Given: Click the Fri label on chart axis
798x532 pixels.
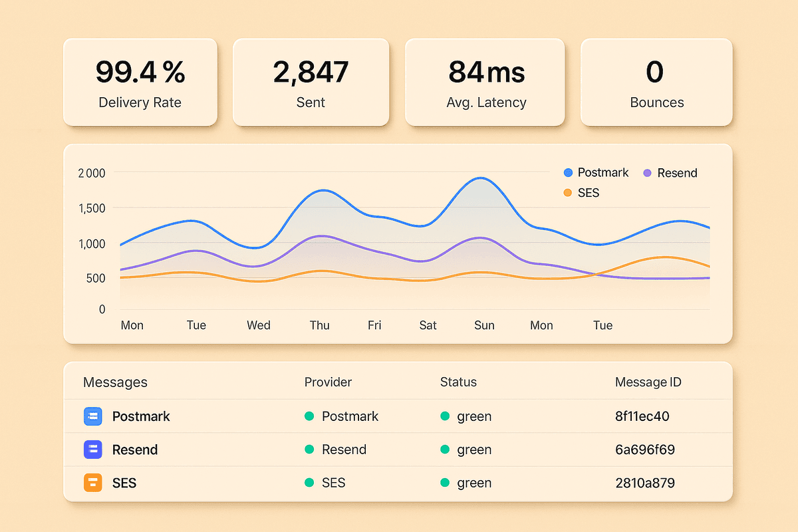Looking at the screenshot, I should (374, 325).
